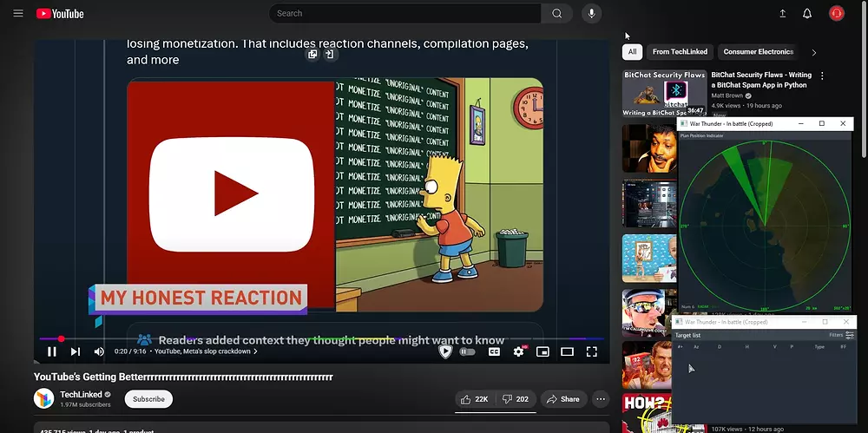This screenshot has height=433, width=868.
Task: Enter full screen mode
Action: tap(591, 351)
